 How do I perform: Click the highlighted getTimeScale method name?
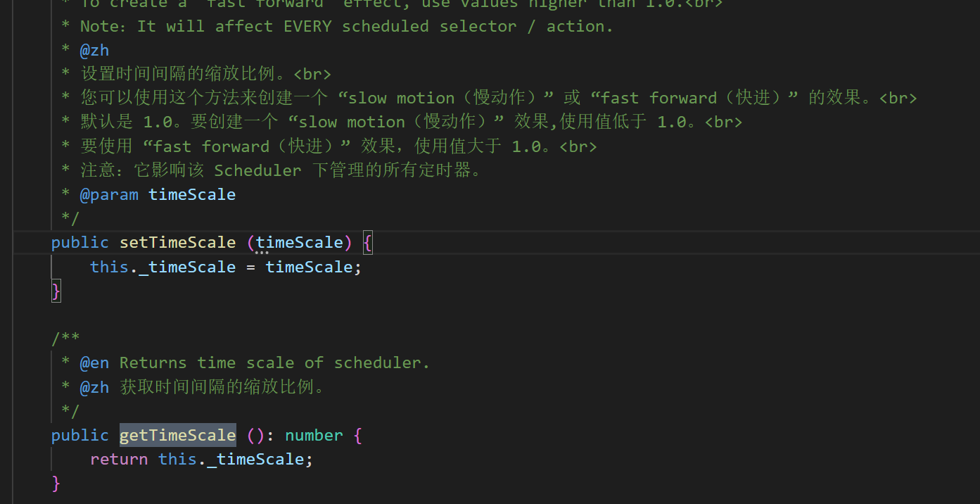click(177, 436)
